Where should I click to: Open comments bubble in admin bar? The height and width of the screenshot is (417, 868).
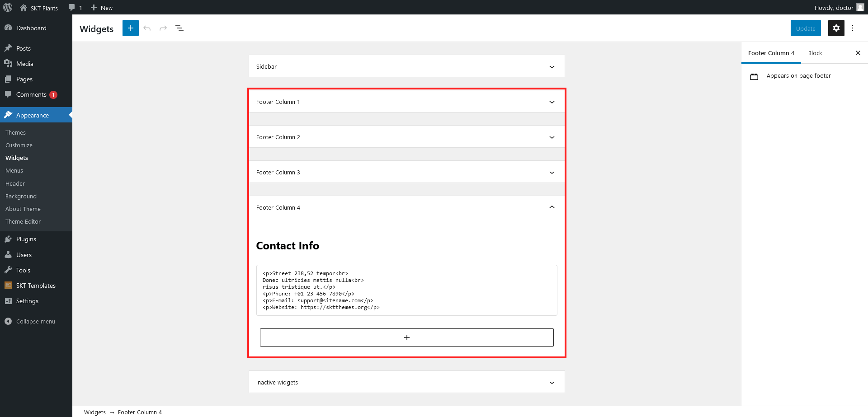pos(75,8)
